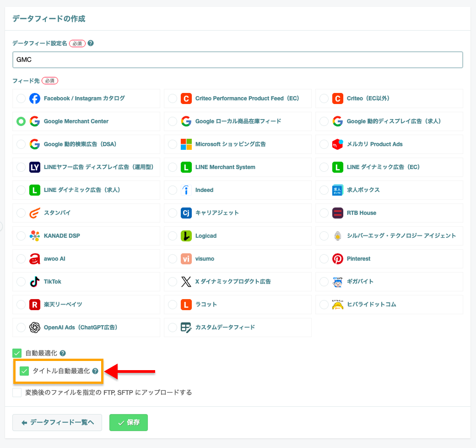476x448 pixels.
Task: Click the メルカリ Product Ads logo
Action: (338, 144)
